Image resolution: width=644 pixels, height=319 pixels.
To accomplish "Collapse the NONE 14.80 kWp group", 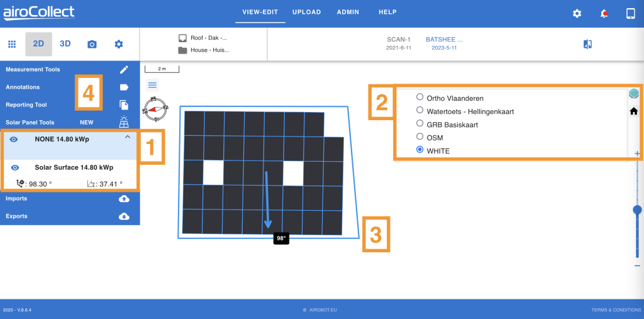I will [127, 137].
